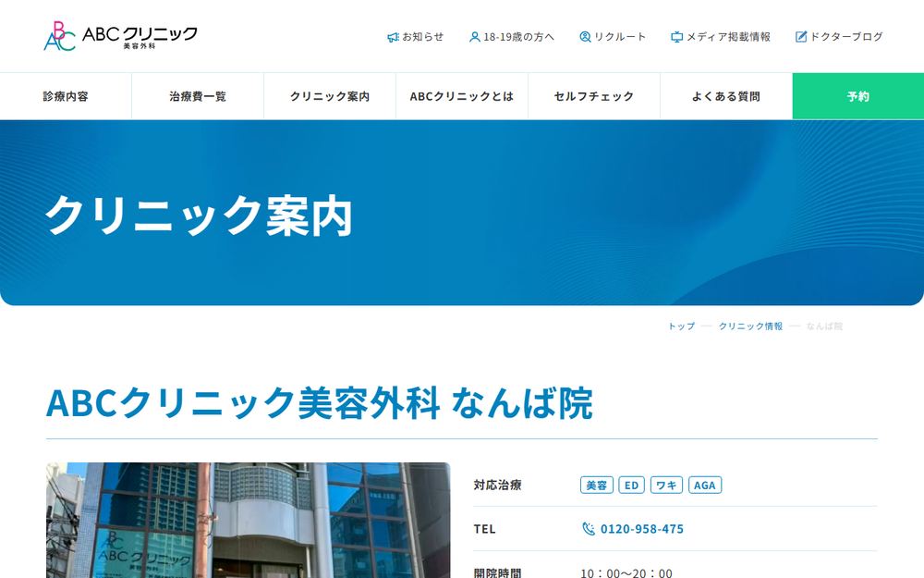Click the 10：00〜20：00 hours text

(x=626, y=572)
